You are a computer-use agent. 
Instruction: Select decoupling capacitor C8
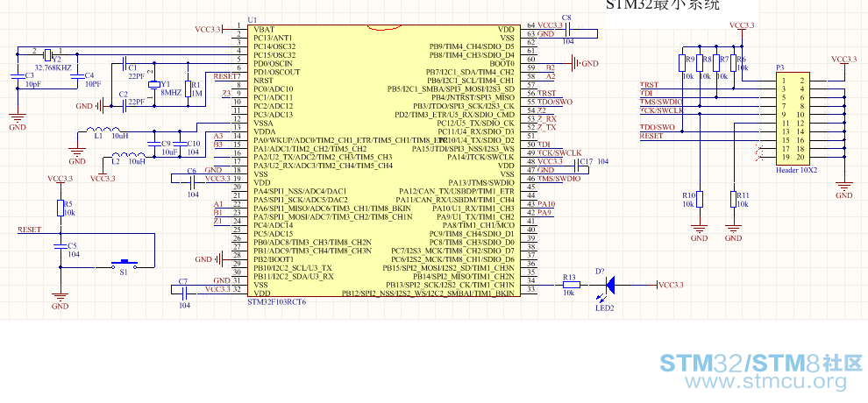click(567, 30)
